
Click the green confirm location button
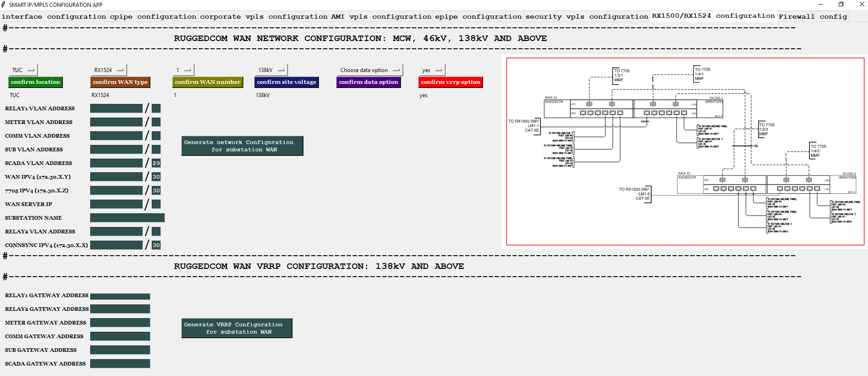click(36, 82)
